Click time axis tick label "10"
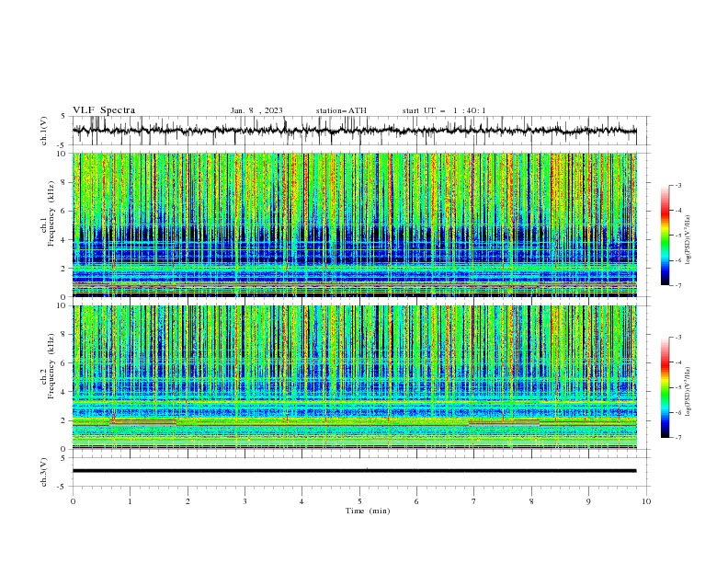728x563 pixels. click(x=646, y=501)
